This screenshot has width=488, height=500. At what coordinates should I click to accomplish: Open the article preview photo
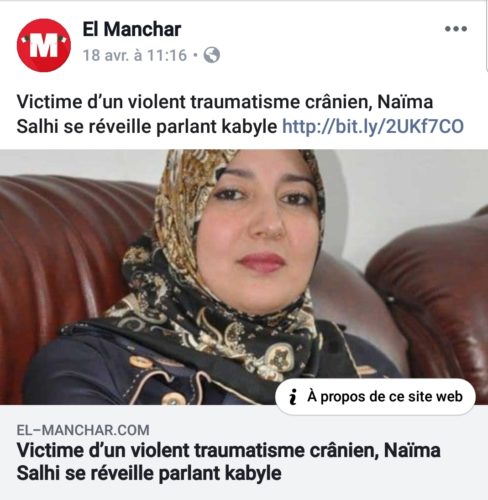click(x=244, y=277)
